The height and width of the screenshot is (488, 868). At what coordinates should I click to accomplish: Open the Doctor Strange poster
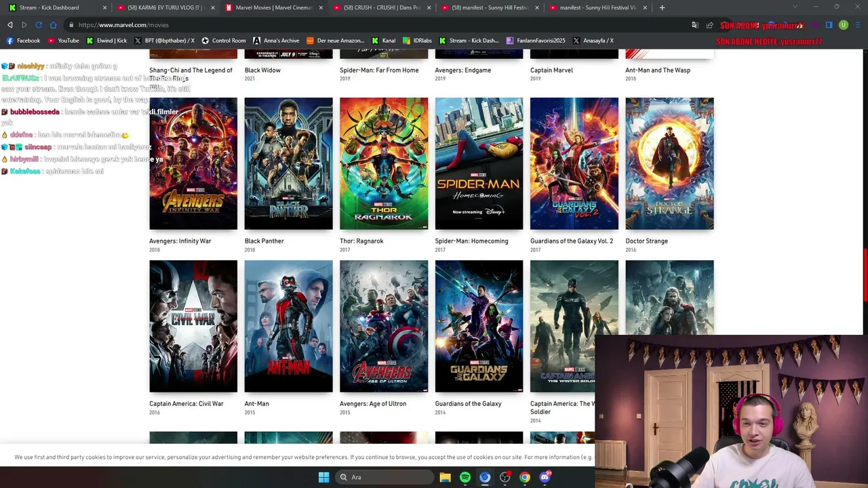pos(669,163)
